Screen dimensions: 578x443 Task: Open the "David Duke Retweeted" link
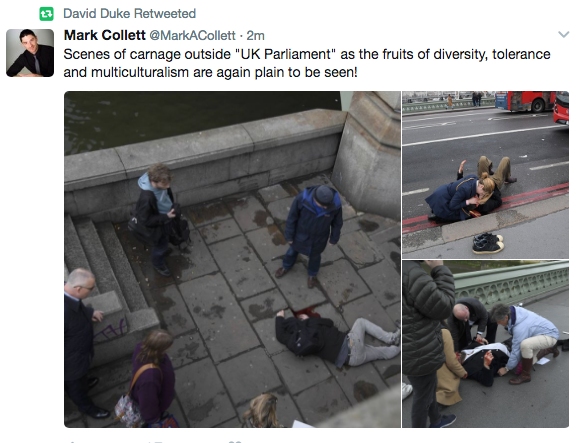click(x=129, y=14)
